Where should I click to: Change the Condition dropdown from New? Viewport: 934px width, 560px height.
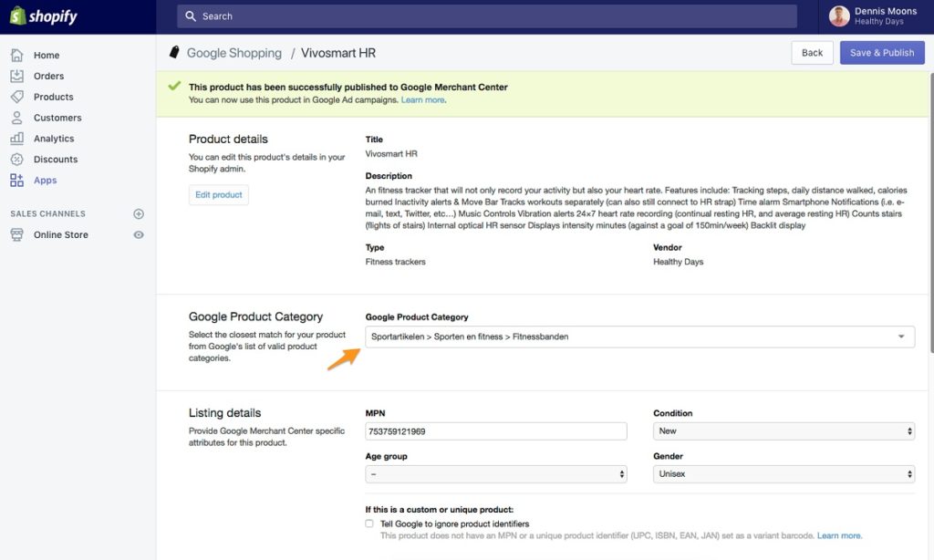[783, 430]
